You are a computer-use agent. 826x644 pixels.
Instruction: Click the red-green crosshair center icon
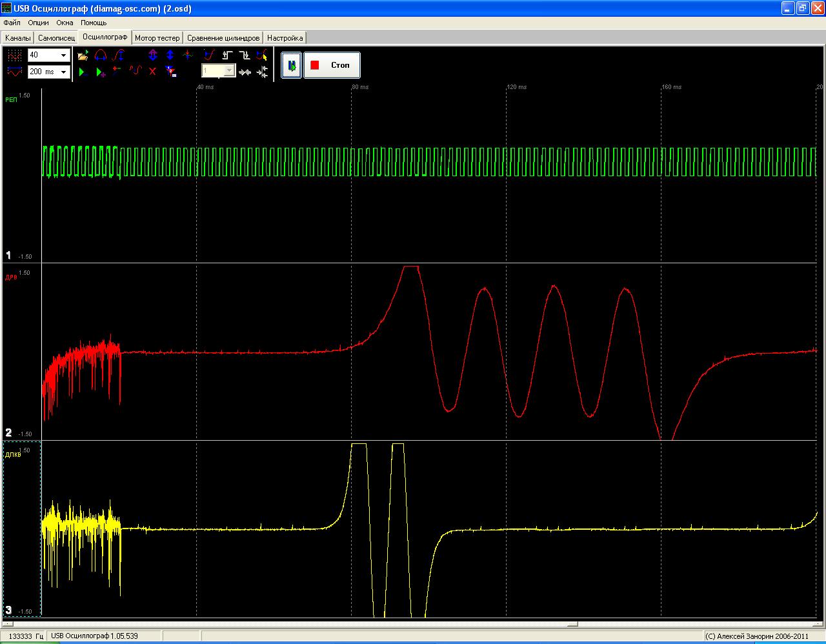tap(188, 55)
